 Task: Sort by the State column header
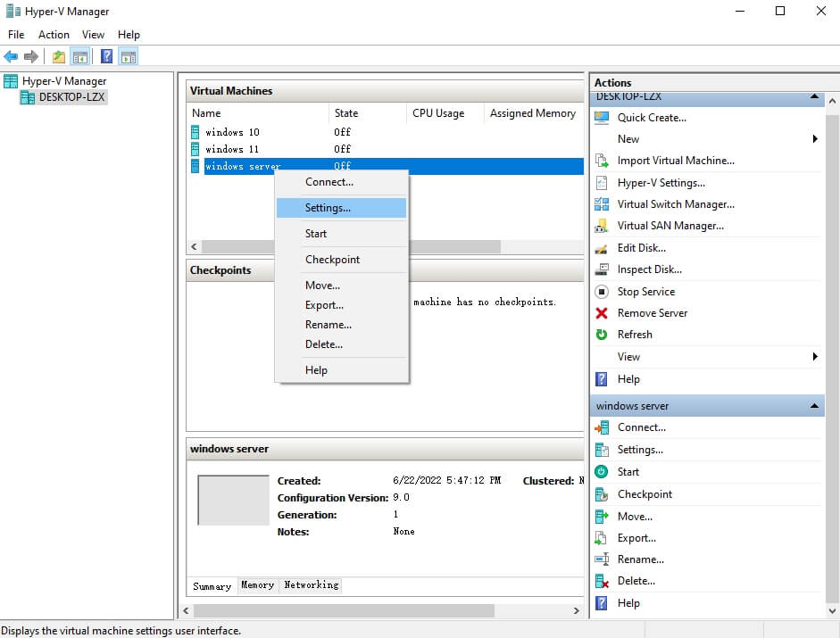[367, 113]
